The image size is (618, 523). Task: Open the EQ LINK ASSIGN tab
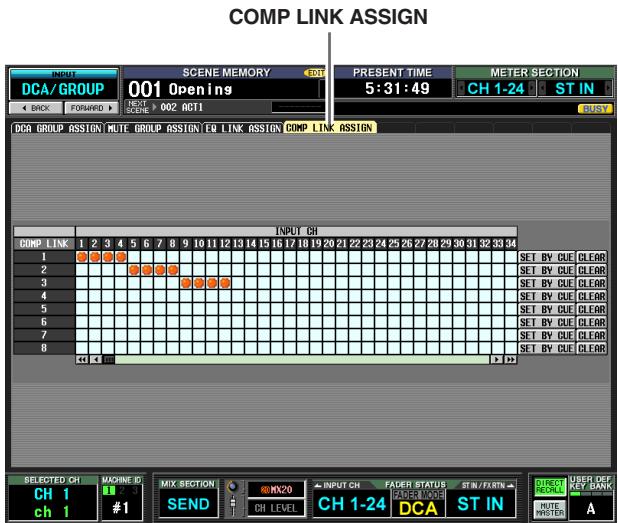tap(243, 128)
